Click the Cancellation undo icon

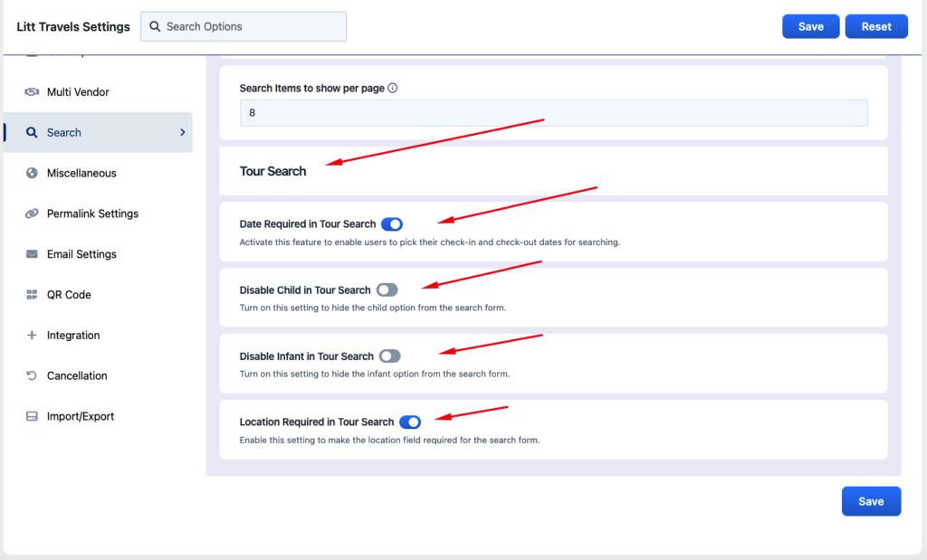point(32,375)
